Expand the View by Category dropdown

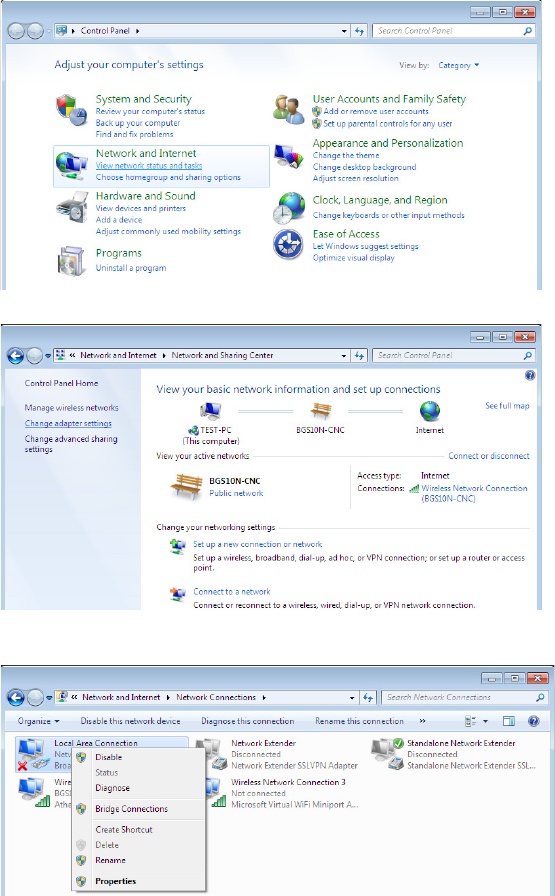pos(458,65)
